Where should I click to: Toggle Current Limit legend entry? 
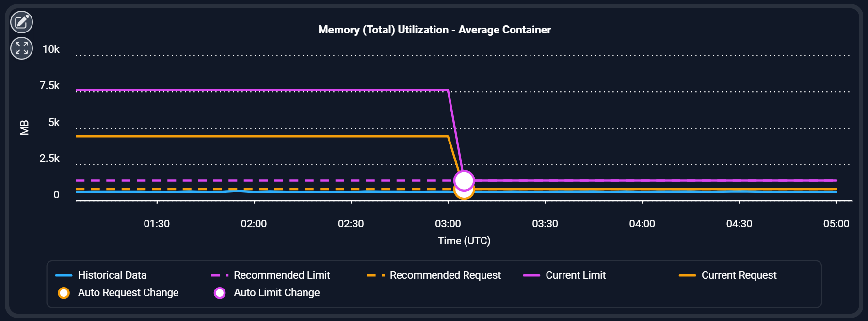click(576, 275)
